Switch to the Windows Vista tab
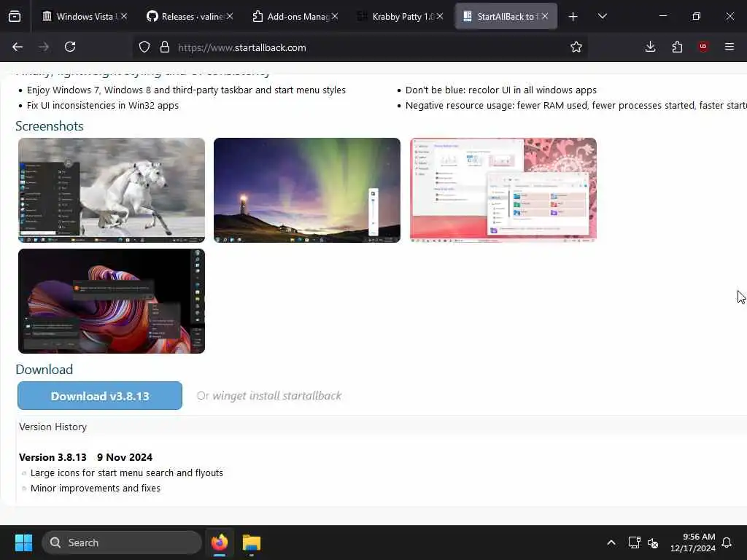Viewport: 747px width, 560px height. click(85, 17)
